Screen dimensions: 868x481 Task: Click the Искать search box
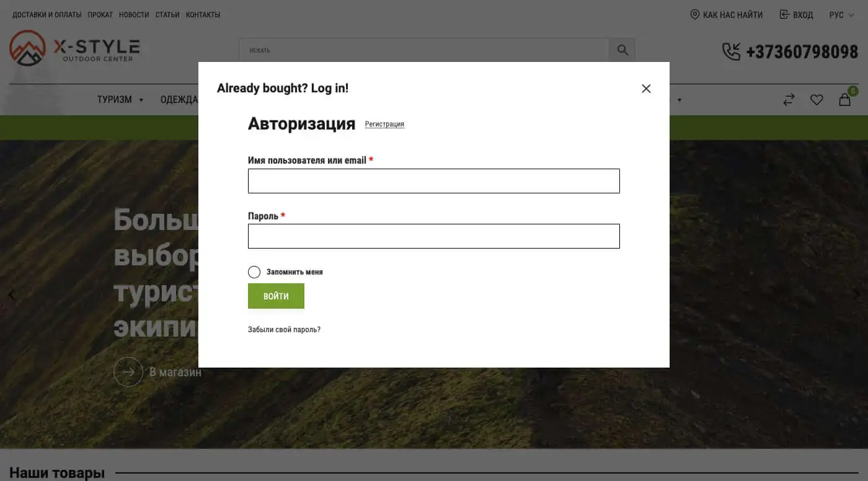424,50
